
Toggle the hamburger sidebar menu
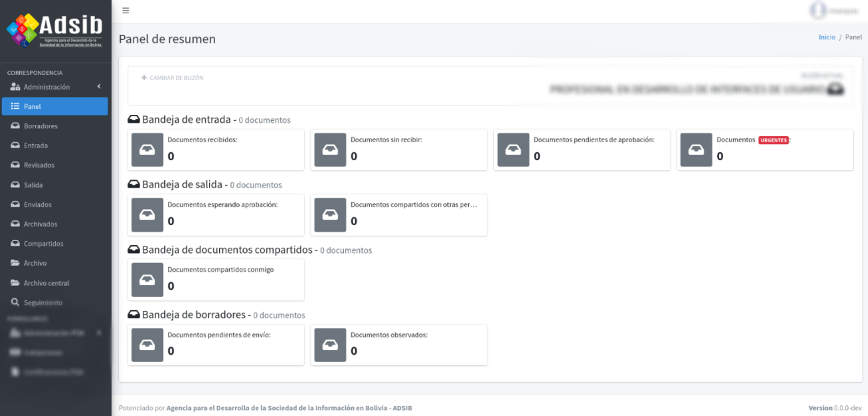tap(126, 11)
